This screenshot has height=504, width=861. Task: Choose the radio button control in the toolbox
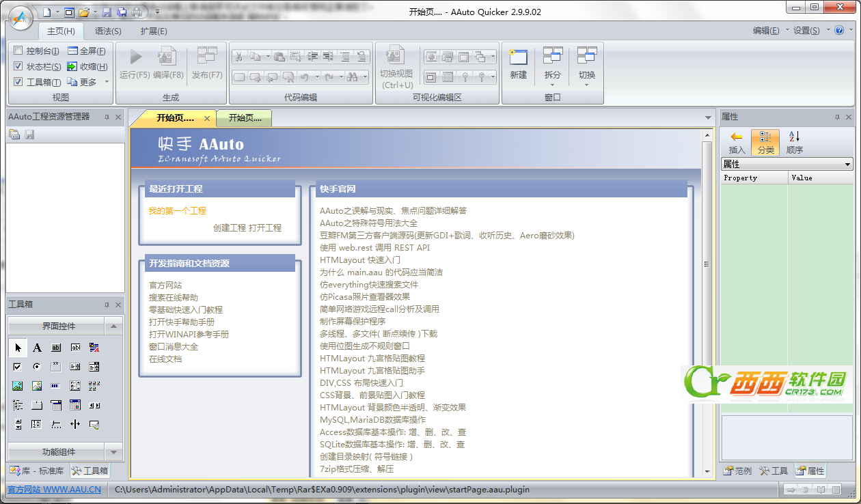point(37,367)
